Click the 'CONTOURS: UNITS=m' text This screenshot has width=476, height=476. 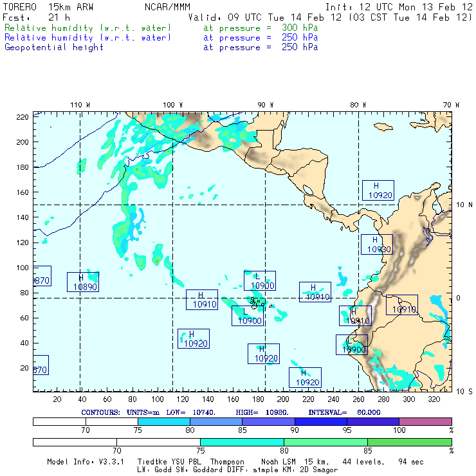click(120, 412)
